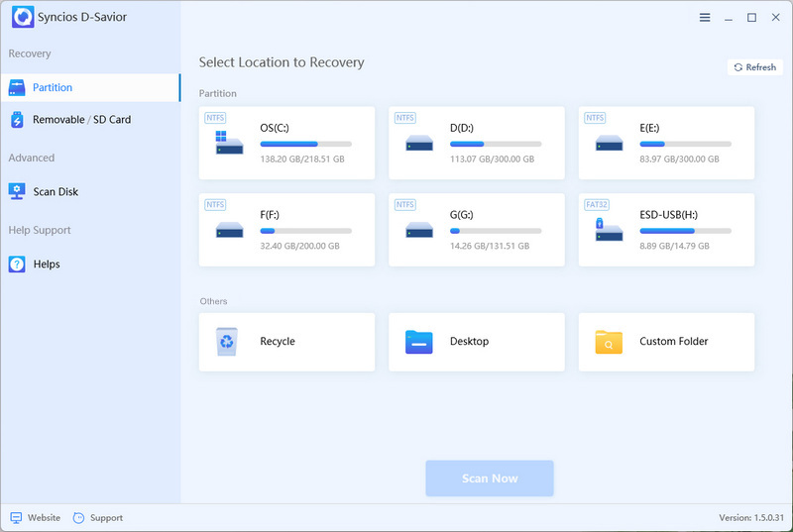The height and width of the screenshot is (532, 793).
Task: Click the NTFS badge on OS(C:)
Action: [x=215, y=118]
